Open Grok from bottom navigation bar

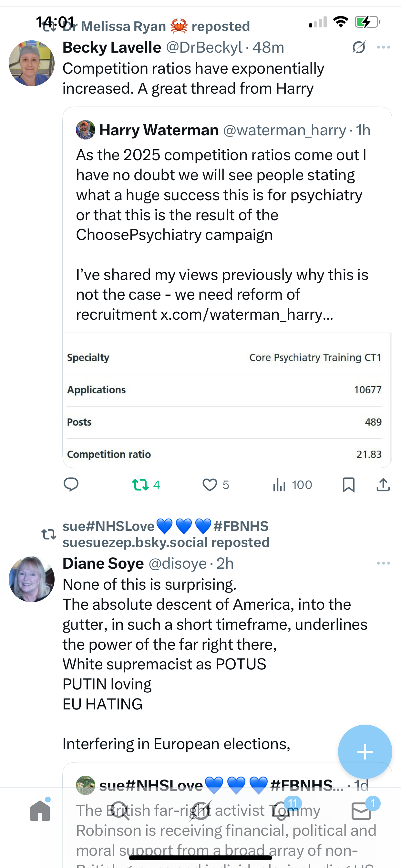201,811
